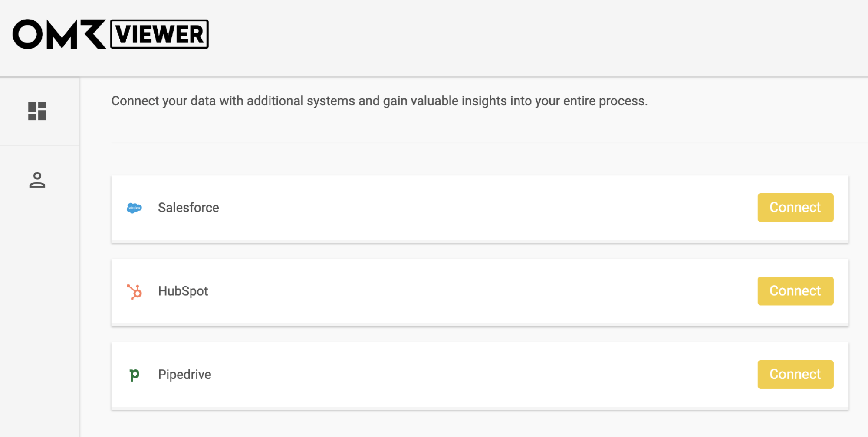
Task: Click the orange HubSpot sprocket icon
Action: click(x=134, y=292)
